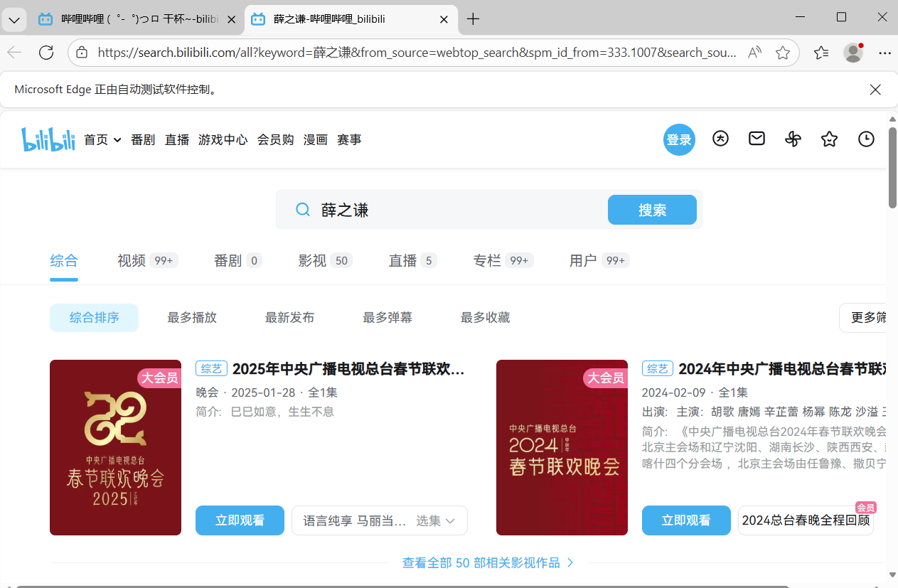
Task: Sort by 最多收藏
Action: (486, 318)
